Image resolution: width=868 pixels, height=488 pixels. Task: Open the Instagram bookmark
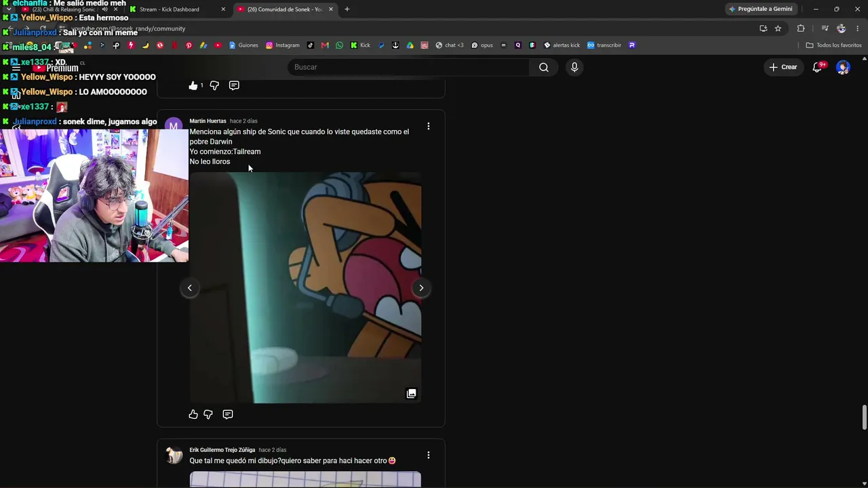pyautogui.click(x=283, y=45)
